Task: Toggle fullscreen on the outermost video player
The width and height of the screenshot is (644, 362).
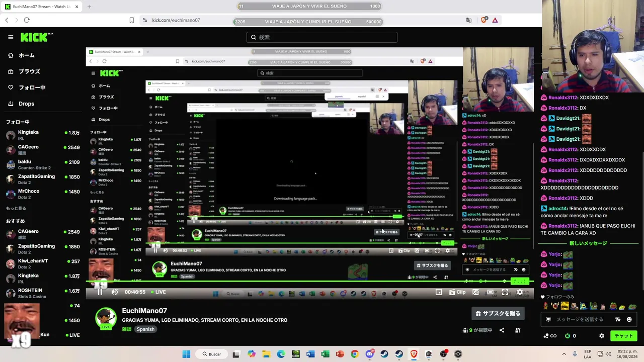Action: pos(505,292)
